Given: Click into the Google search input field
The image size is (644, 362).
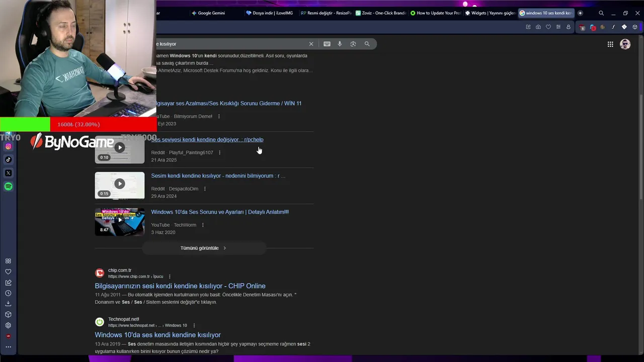Looking at the screenshot, I should 231,44.
